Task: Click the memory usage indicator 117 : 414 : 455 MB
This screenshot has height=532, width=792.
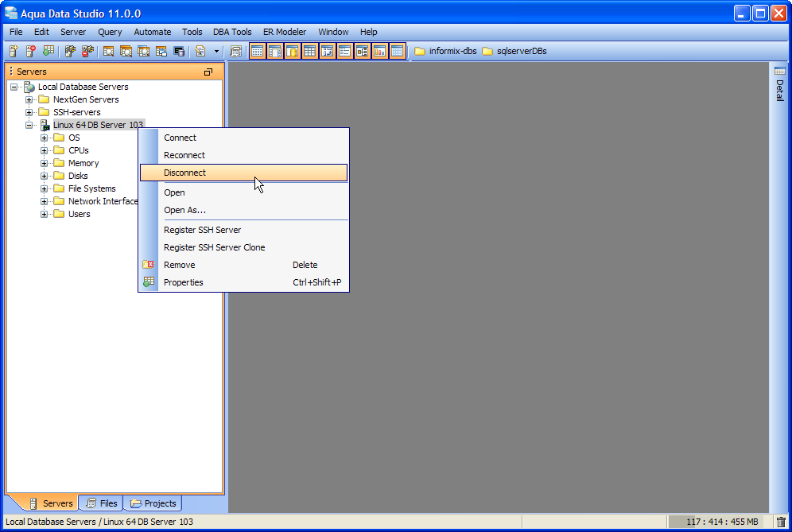Action: (720, 522)
